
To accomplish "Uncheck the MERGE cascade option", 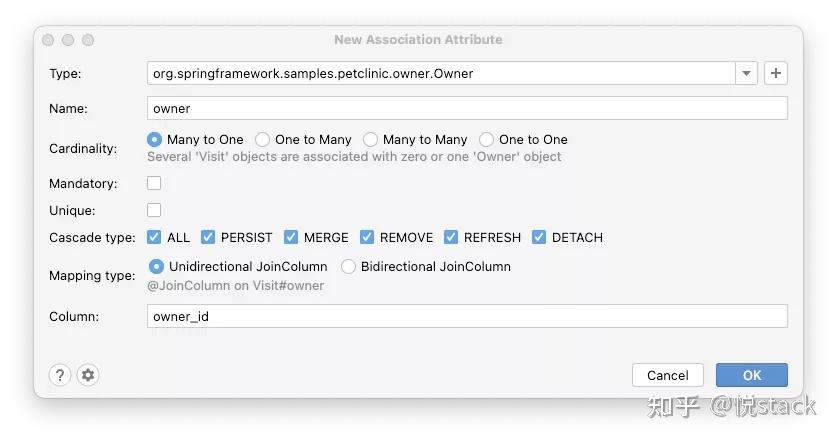I will click(x=291, y=237).
